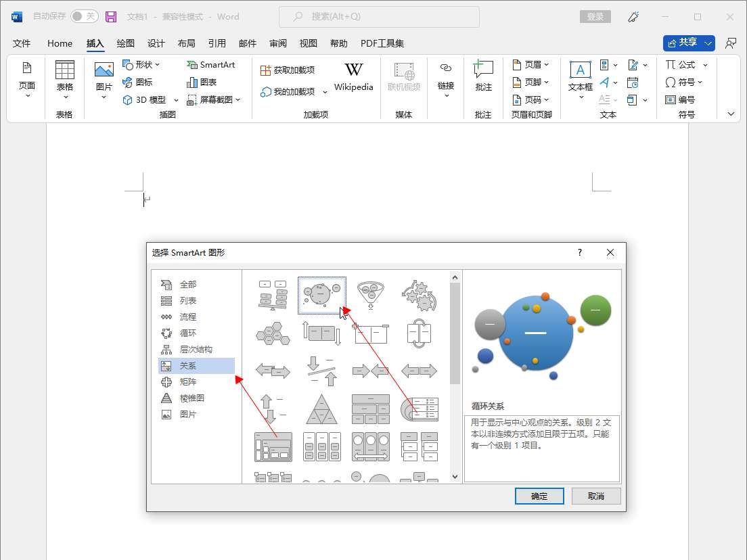
Task: Open the 3D 模型 dropdown arrow
Action: pyautogui.click(x=176, y=100)
